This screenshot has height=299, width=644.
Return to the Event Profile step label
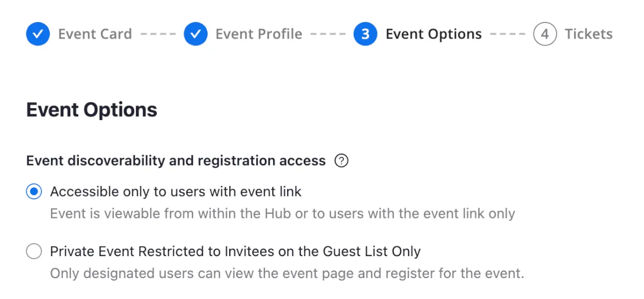click(259, 34)
